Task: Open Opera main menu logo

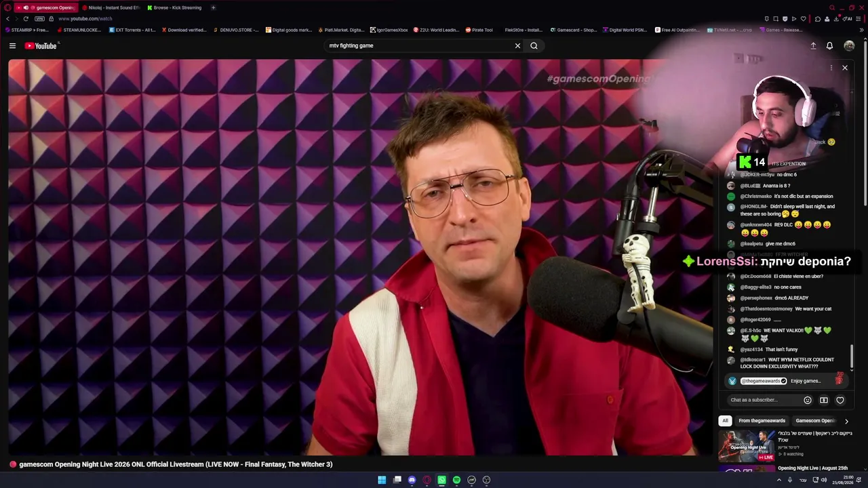Action: [7, 7]
